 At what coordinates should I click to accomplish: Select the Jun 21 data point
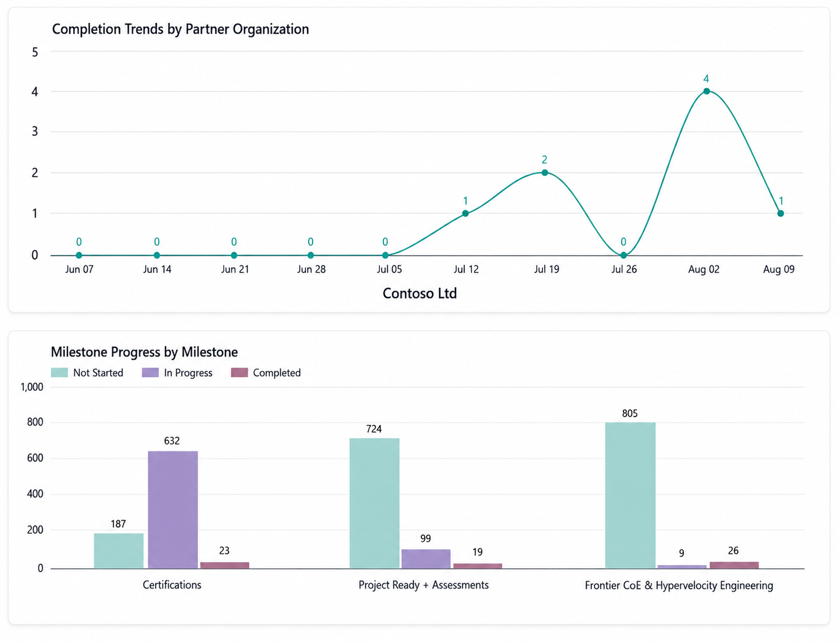234,255
